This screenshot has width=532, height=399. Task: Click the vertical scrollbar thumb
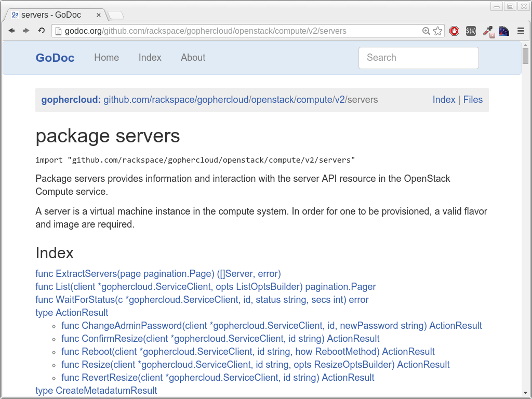pos(526,56)
